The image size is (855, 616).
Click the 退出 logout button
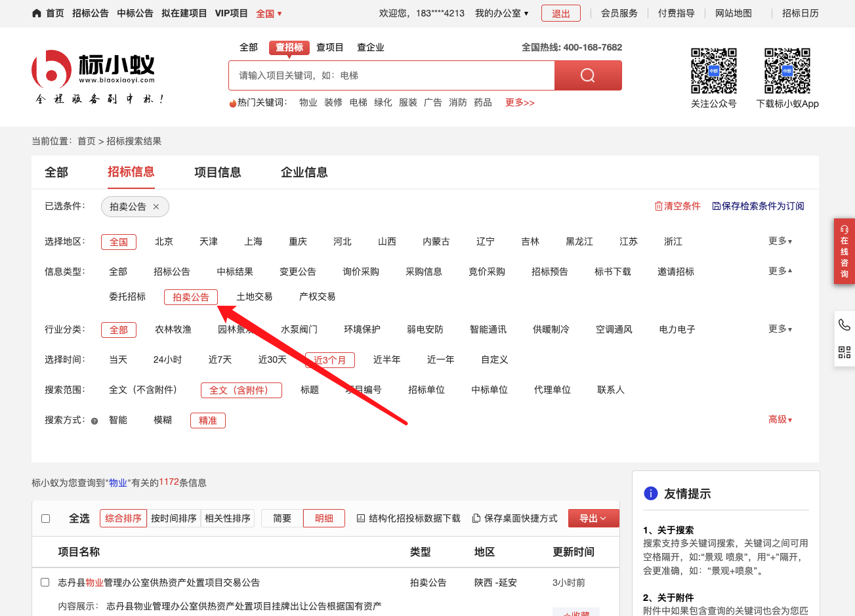[x=560, y=14]
